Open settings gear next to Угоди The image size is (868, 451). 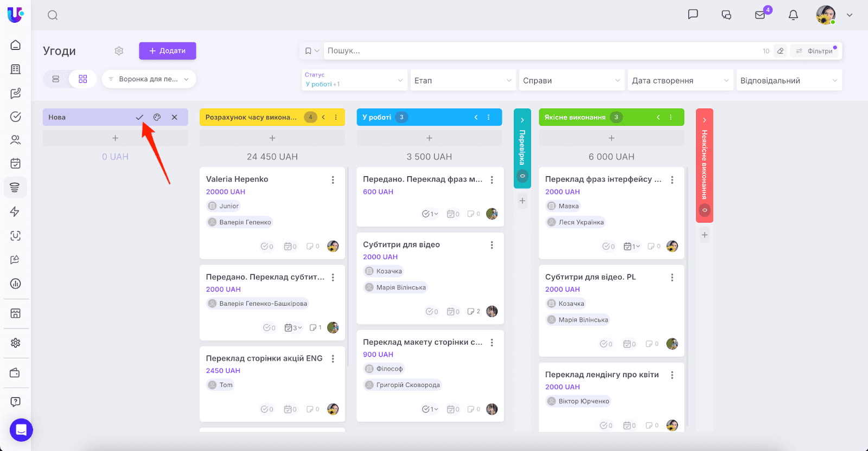(119, 51)
